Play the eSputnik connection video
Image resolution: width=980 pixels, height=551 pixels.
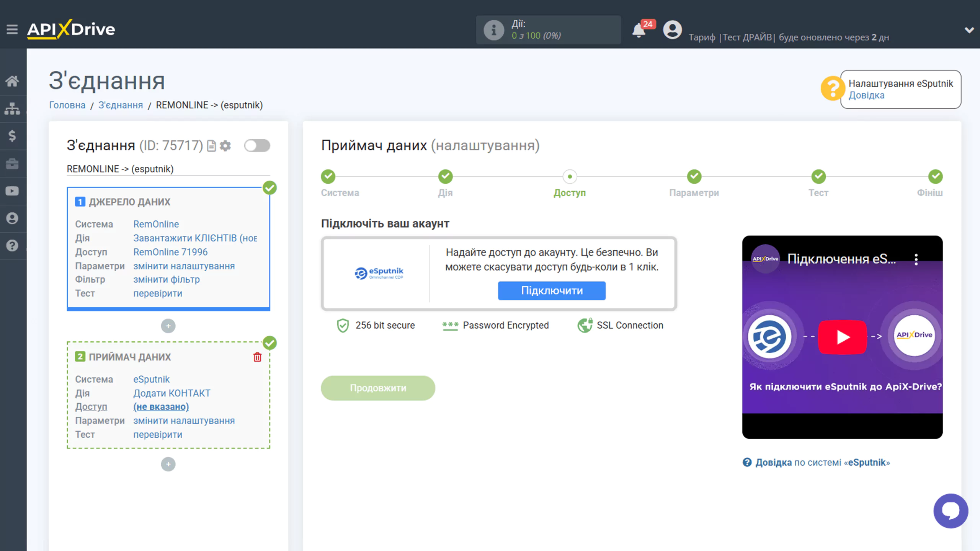(842, 337)
